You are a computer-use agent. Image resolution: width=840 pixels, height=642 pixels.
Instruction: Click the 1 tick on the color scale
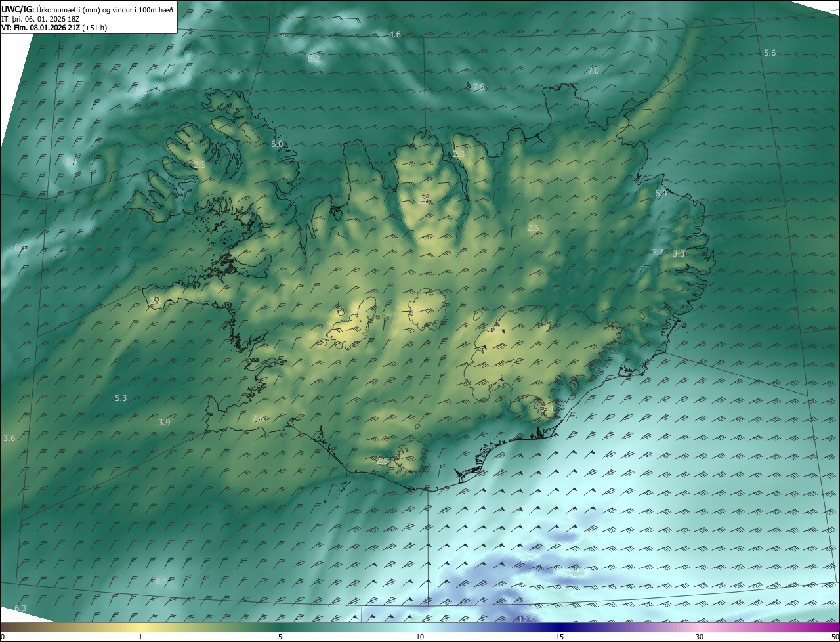click(x=140, y=637)
